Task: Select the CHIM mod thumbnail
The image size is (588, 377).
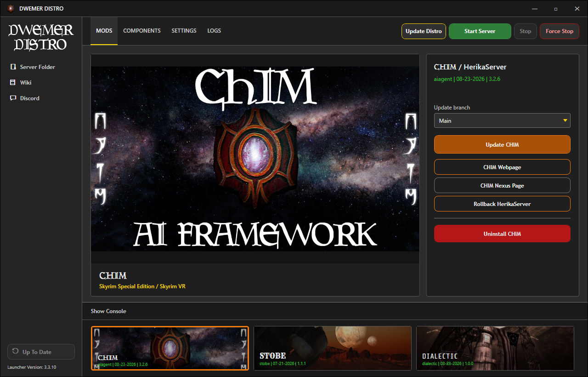Action: tap(170, 348)
